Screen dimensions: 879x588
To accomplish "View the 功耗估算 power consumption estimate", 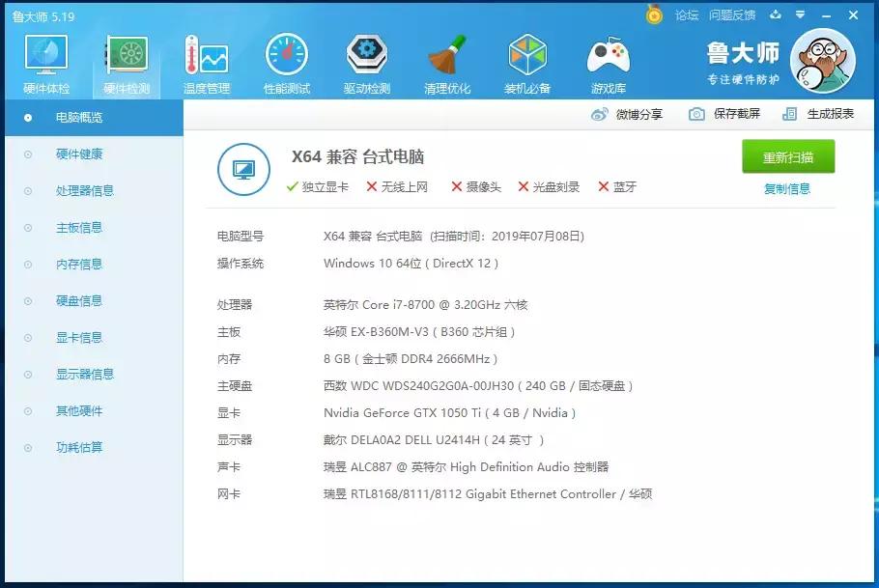I will coord(64,447).
